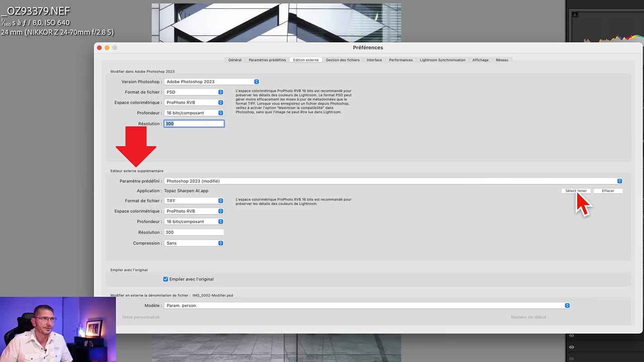
Task: Open the Réseau tab
Action: pos(502,60)
